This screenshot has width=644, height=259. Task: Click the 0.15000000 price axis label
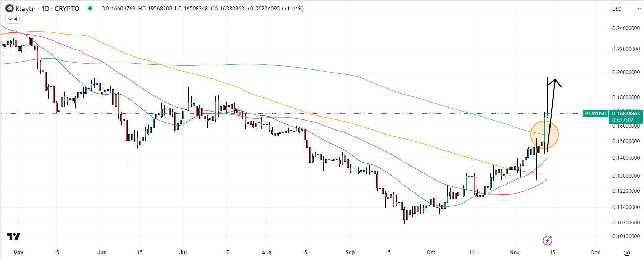pyautogui.click(x=626, y=141)
